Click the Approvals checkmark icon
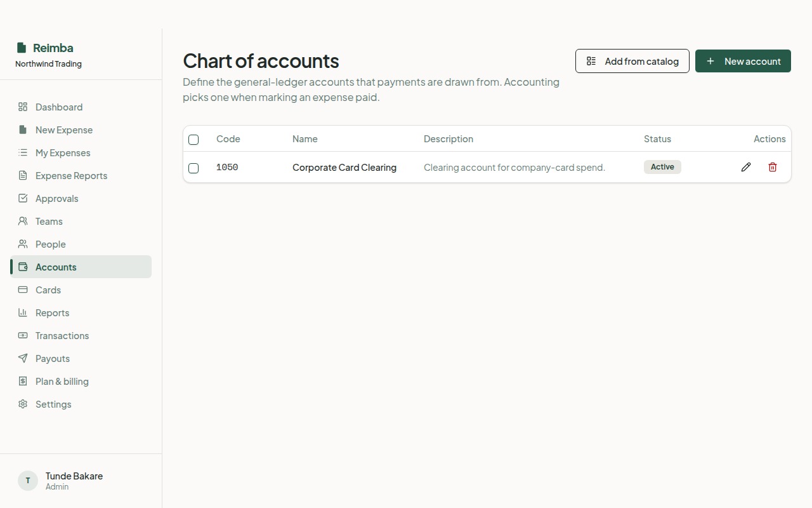This screenshot has height=508, width=812. 23,198
